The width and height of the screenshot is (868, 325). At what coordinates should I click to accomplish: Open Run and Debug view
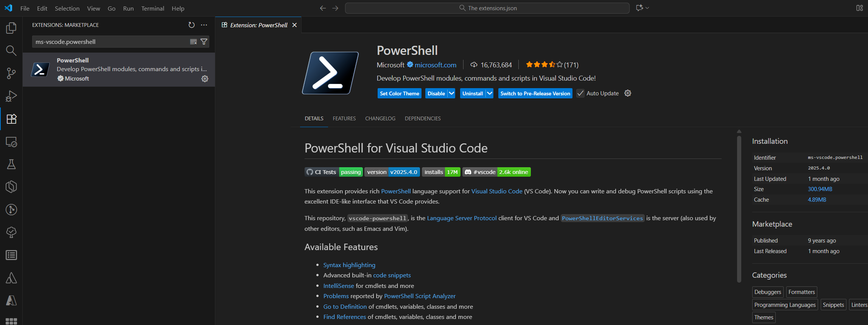click(x=11, y=96)
